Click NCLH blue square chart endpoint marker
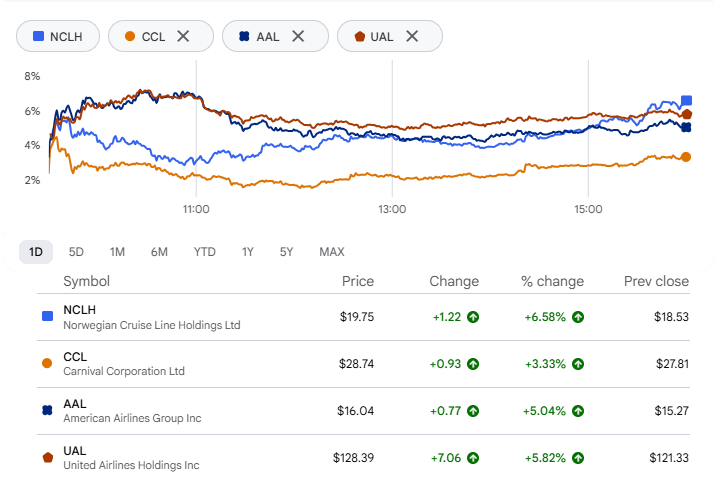This screenshot has height=486, width=721. (687, 101)
